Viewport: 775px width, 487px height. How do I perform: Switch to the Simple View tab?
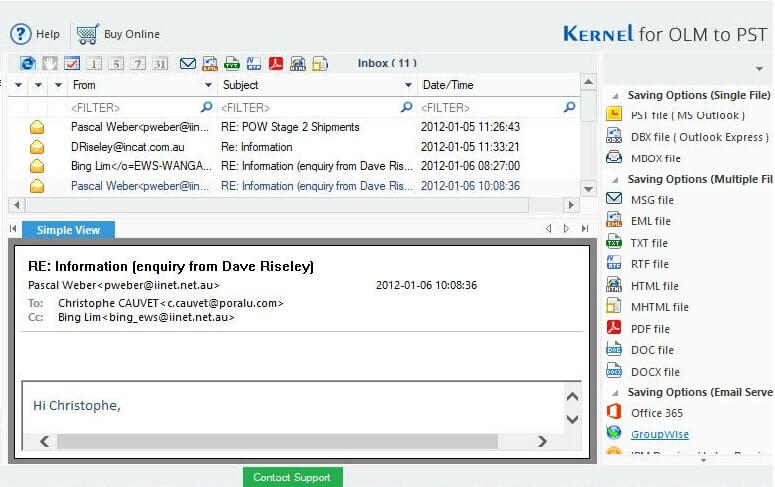68,230
